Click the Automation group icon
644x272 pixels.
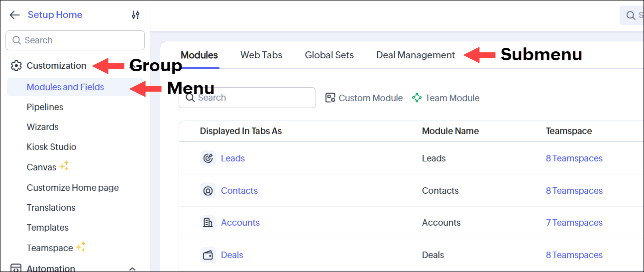click(16, 269)
